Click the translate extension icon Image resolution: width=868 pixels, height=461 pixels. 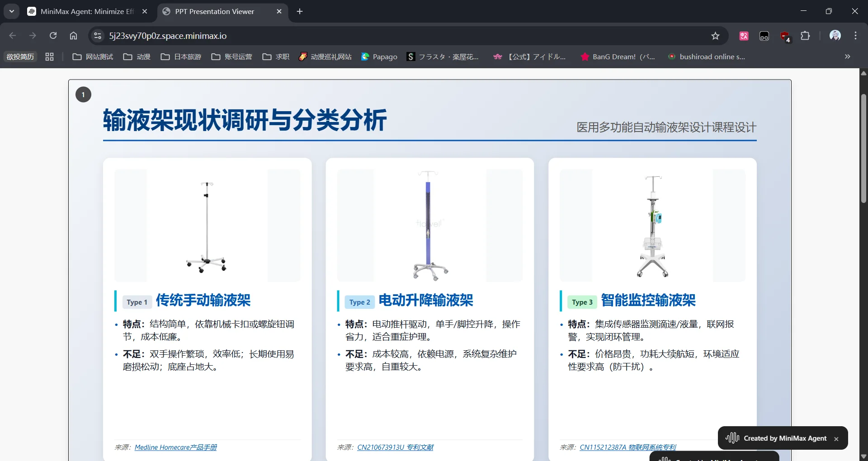(x=744, y=36)
